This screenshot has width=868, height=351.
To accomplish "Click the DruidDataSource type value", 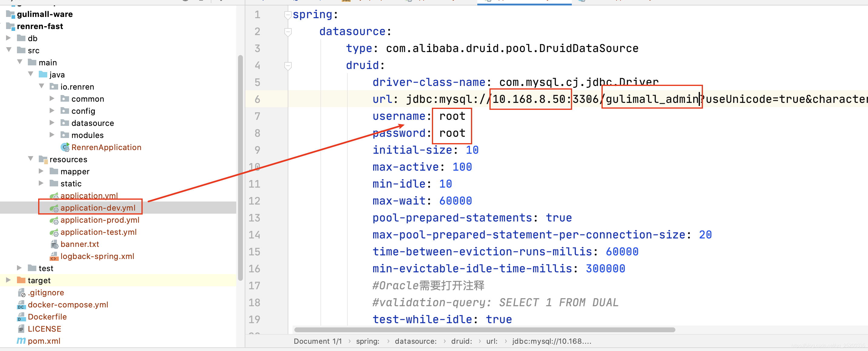I will 512,48.
